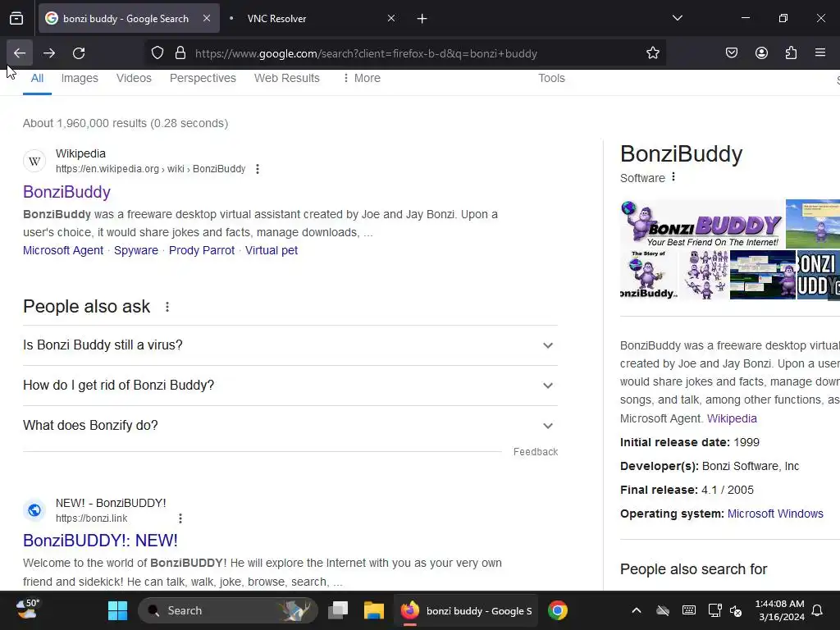The width and height of the screenshot is (840, 630).
Task: Open BonziBuddy logo banner image
Action: (x=702, y=224)
